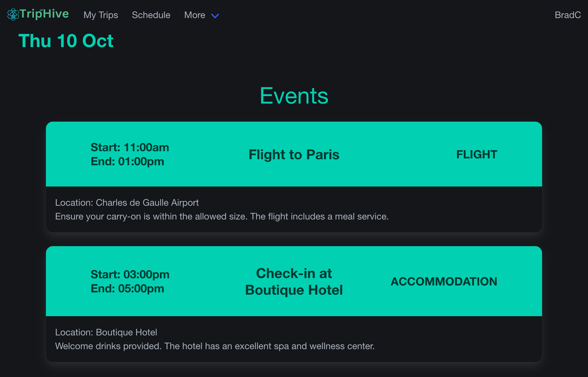Open the My Trips page
The height and width of the screenshot is (377, 588).
(101, 15)
